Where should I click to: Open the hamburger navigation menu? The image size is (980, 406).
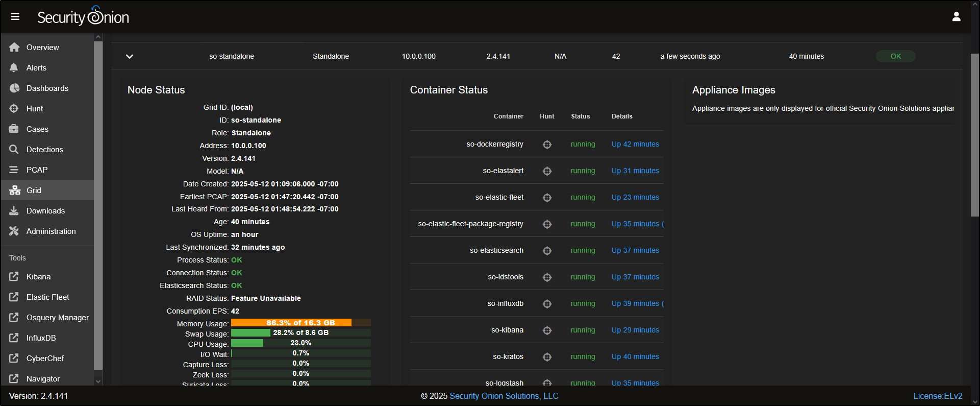click(15, 17)
